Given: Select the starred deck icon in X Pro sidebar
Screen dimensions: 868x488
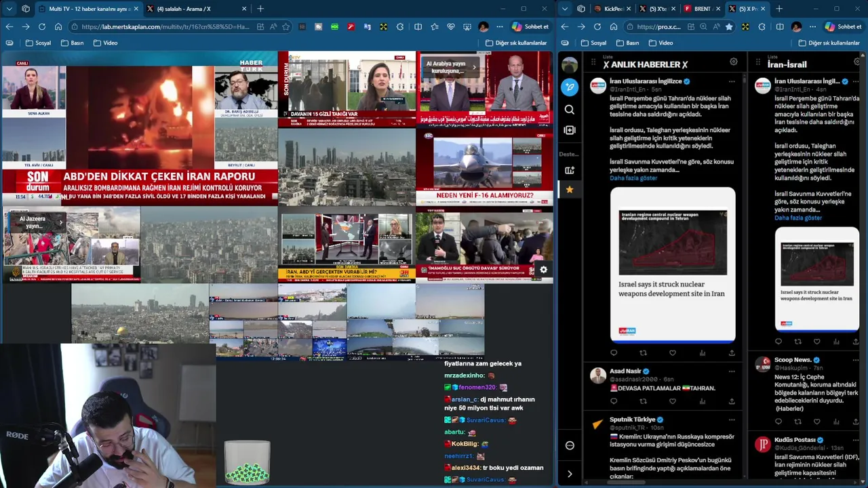Looking at the screenshot, I should point(570,190).
